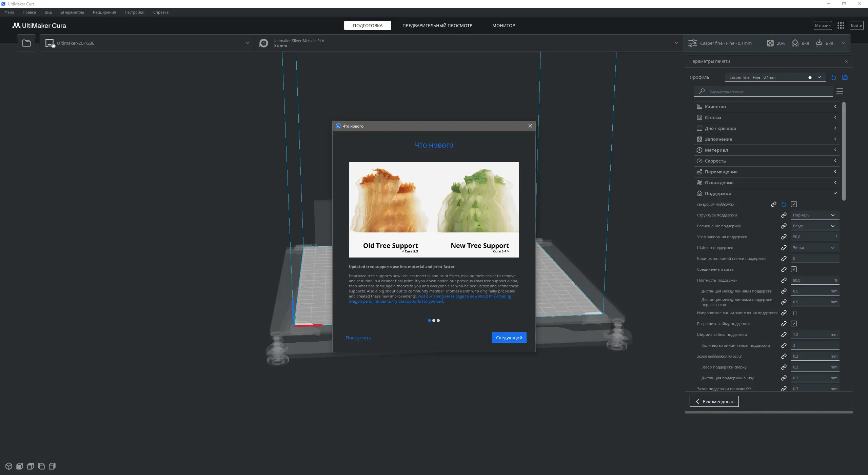
Task: Click settings panel vertical scrollbar
Action: (844, 151)
